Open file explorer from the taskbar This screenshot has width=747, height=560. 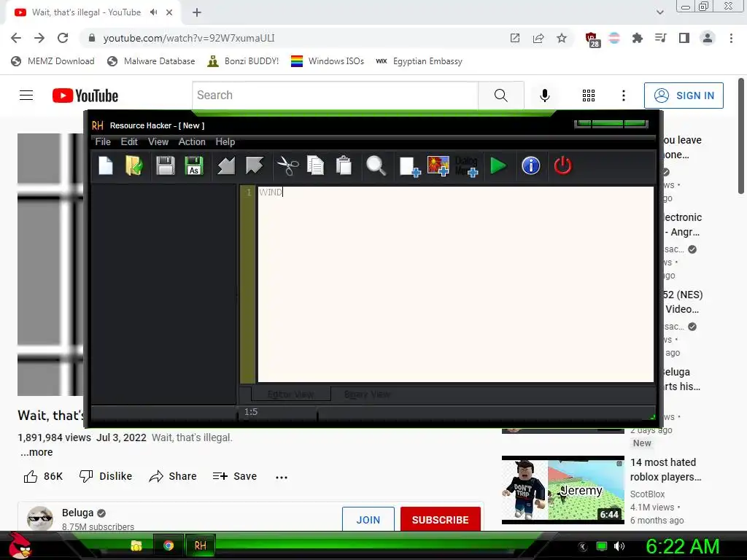pyautogui.click(x=136, y=545)
